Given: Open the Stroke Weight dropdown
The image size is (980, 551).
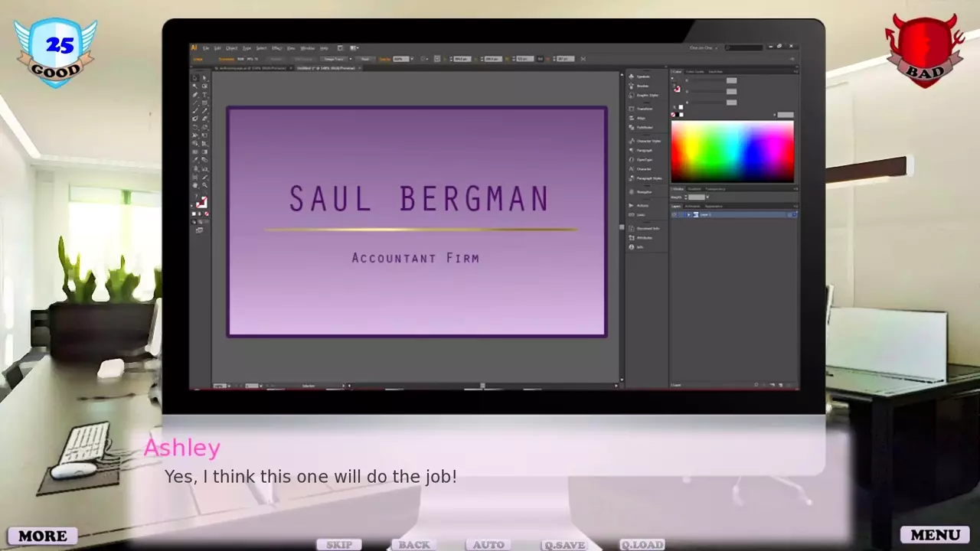Looking at the screenshot, I should (707, 197).
